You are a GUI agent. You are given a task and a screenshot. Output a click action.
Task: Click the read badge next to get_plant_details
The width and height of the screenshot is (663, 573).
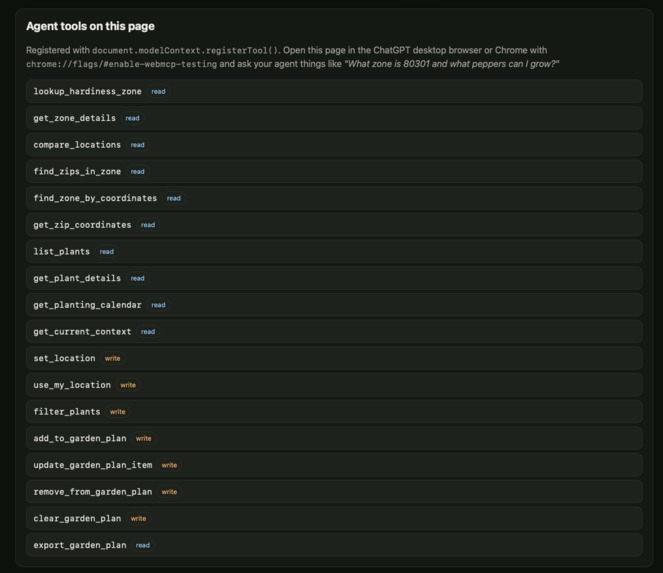(x=137, y=278)
